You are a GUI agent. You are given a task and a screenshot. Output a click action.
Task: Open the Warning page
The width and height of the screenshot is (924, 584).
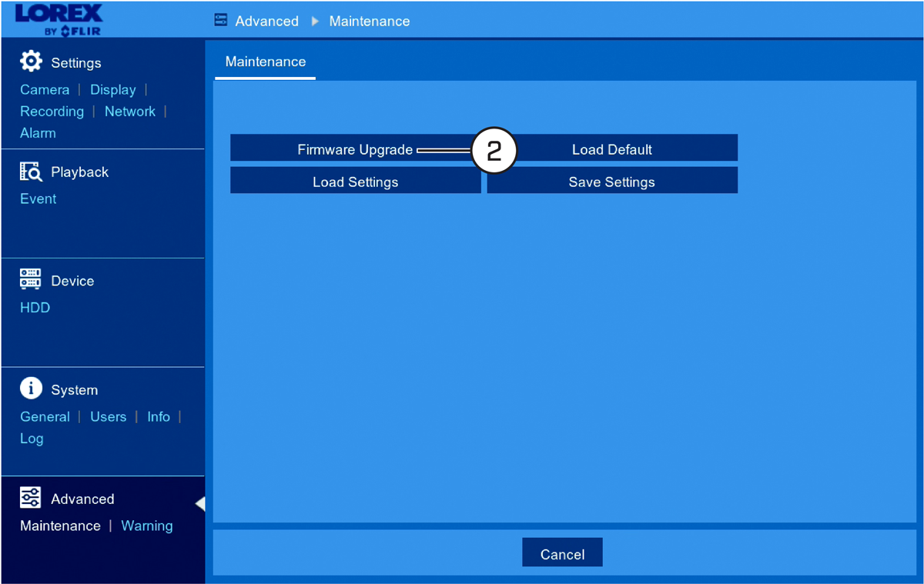(x=147, y=526)
